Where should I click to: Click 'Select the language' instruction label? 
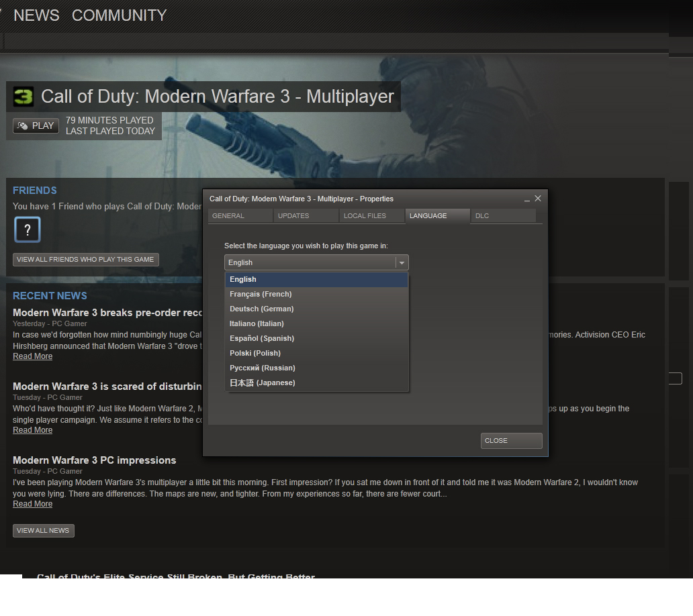click(x=306, y=246)
